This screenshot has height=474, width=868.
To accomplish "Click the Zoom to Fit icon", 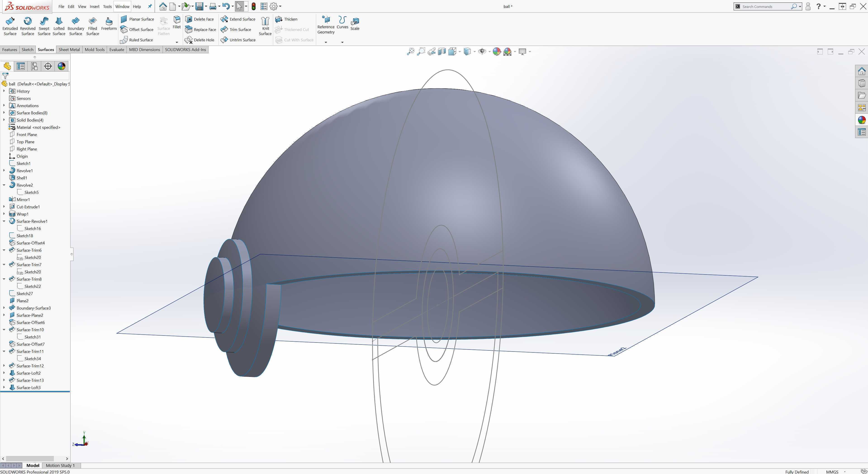I will click(x=410, y=52).
